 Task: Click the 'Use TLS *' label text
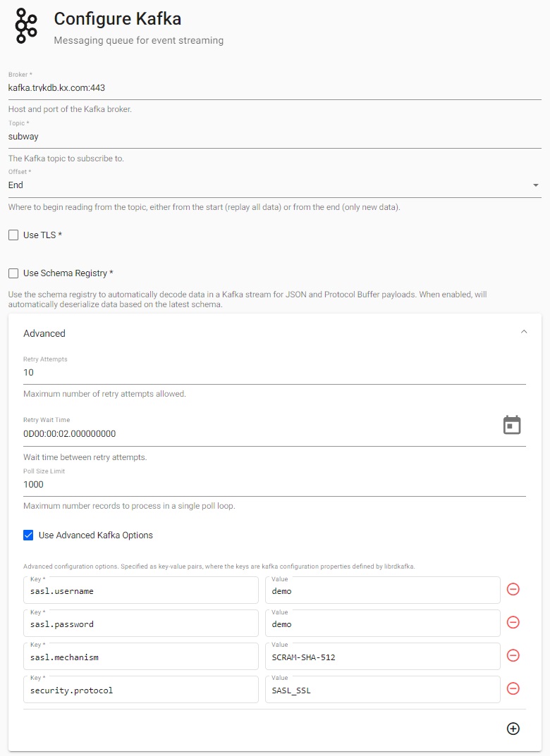(x=42, y=235)
